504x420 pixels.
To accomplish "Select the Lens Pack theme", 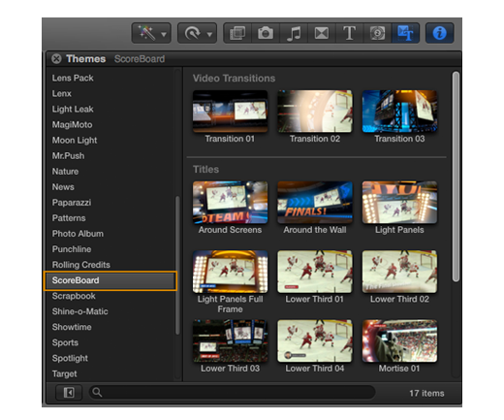I will click(73, 78).
